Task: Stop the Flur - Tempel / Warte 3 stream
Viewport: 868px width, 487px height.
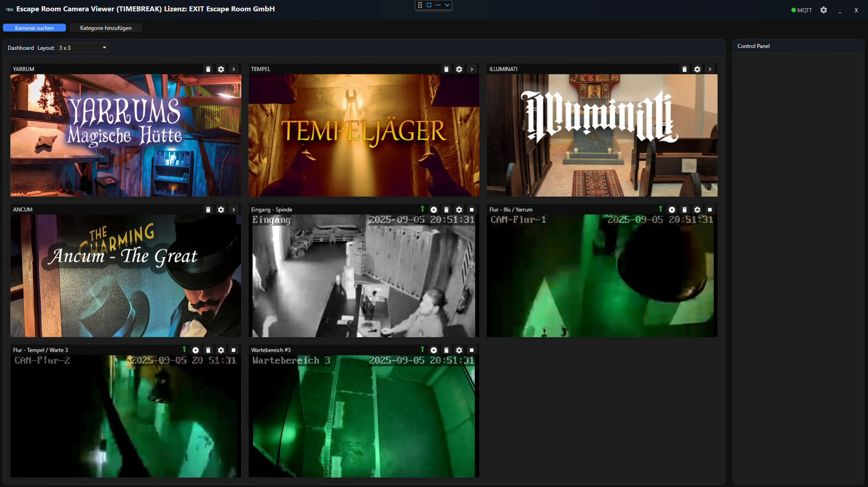Action: pos(234,350)
